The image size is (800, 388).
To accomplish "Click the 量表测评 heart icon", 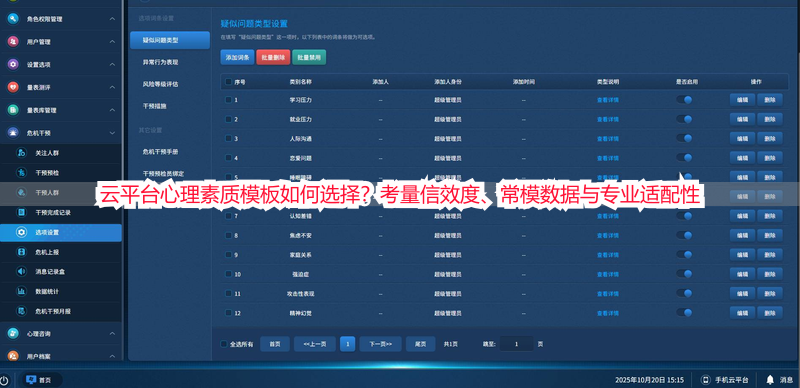I will point(13,87).
